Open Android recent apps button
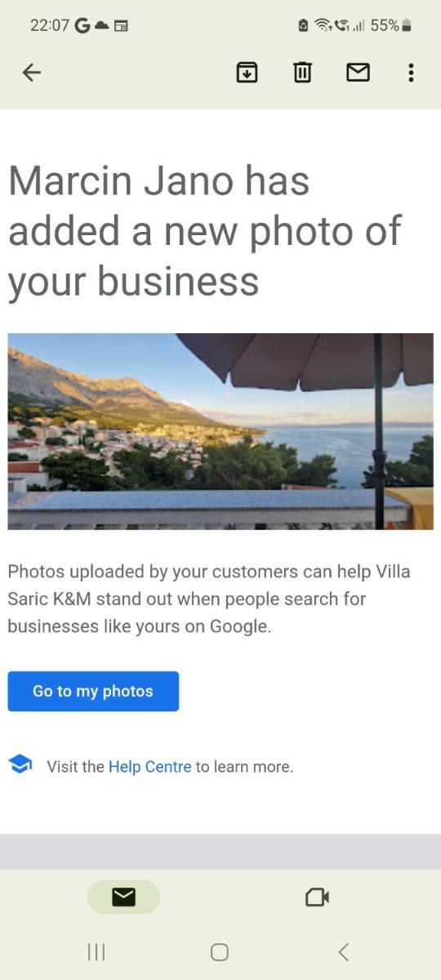441x980 pixels. (96, 951)
